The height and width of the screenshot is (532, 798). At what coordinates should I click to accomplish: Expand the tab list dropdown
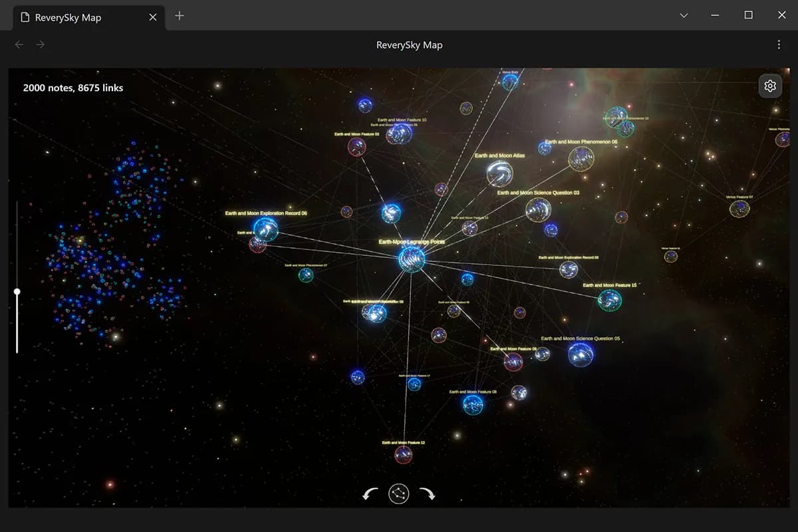click(684, 15)
